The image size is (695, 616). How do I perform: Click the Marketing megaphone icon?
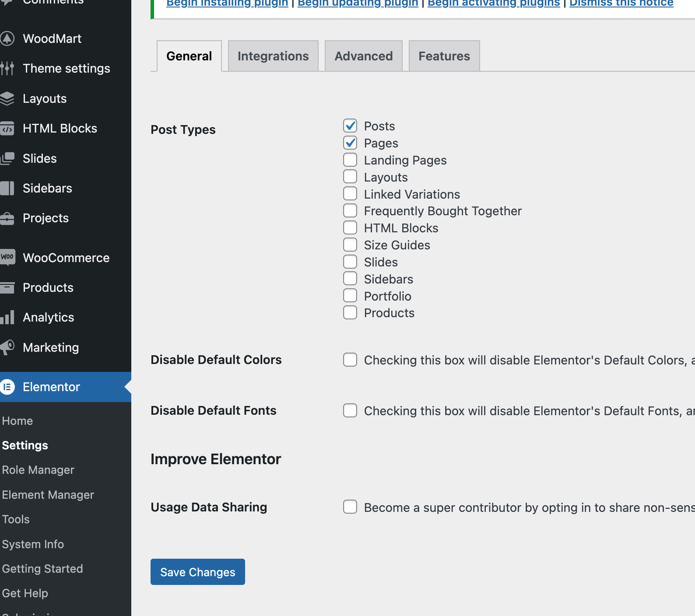click(x=7, y=347)
